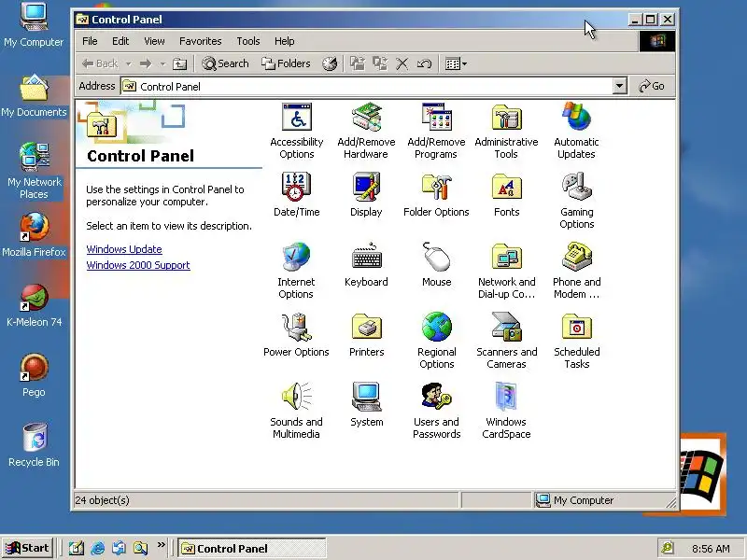747x560 pixels.
Task: Click the Copy To toolbar icon
Action: pyautogui.click(x=380, y=63)
